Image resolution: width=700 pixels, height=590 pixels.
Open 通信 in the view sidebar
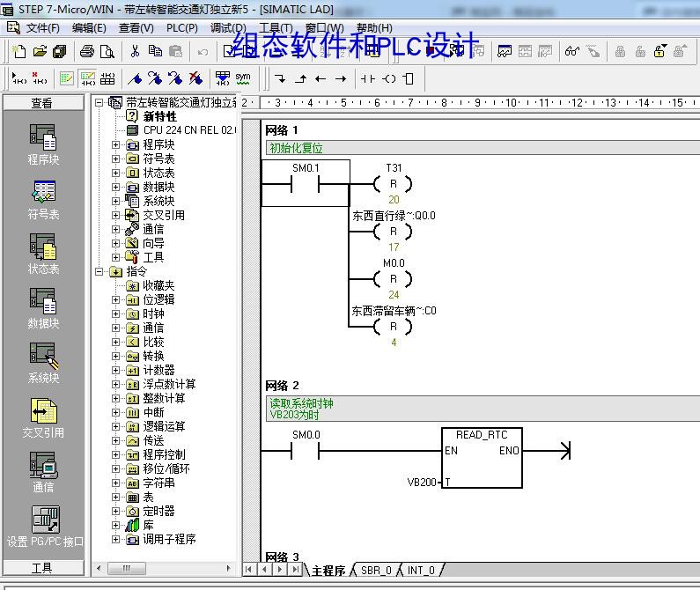tap(43, 472)
